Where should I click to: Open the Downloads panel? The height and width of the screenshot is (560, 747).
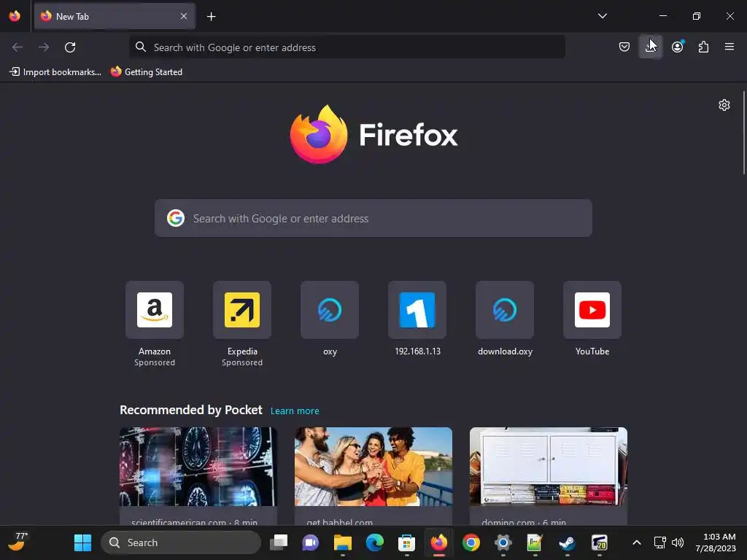[x=650, y=47]
